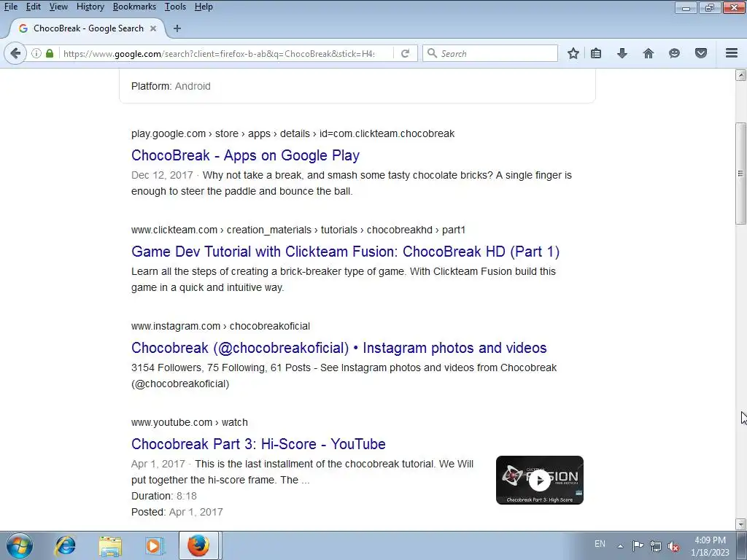Launch Windows Media Player from taskbar
This screenshot has width=747, height=560.
(155, 545)
